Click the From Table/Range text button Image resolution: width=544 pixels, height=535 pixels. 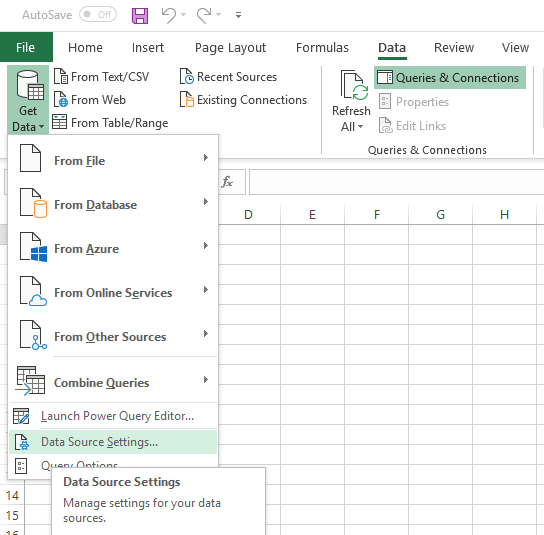click(x=119, y=123)
